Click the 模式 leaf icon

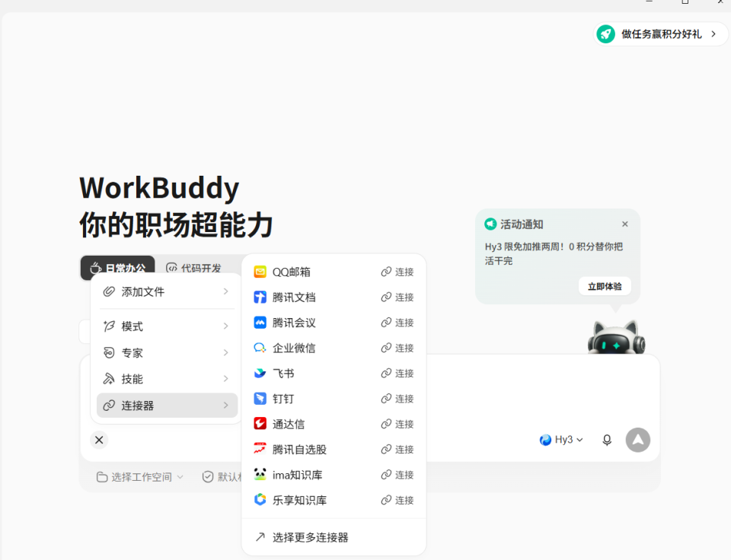[x=109, y=326]
